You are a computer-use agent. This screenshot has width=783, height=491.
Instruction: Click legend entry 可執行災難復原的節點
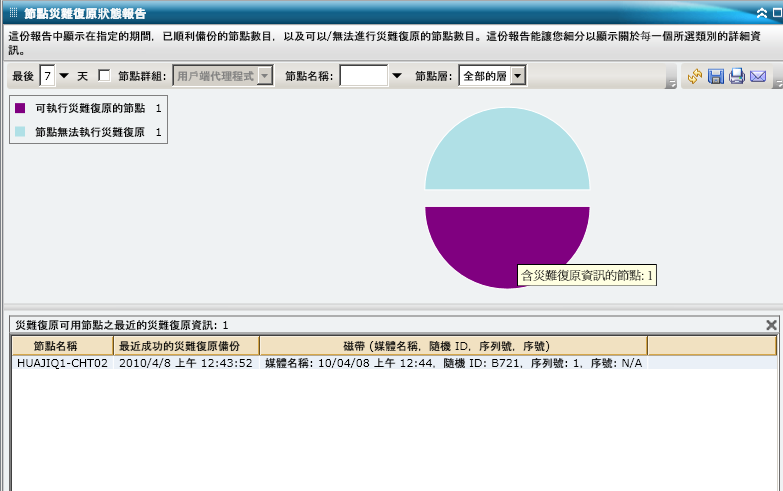tap(90, 108)
